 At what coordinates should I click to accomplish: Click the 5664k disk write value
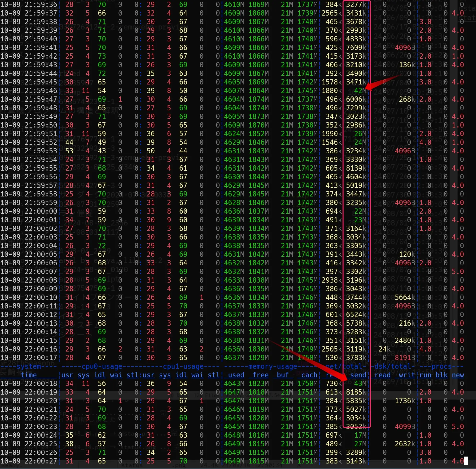point(405,297)
